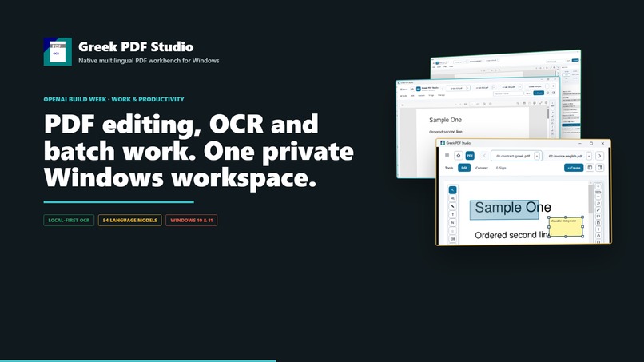
Task: Toggle the left sidebar panel icon
Action: tap(590, 168)
